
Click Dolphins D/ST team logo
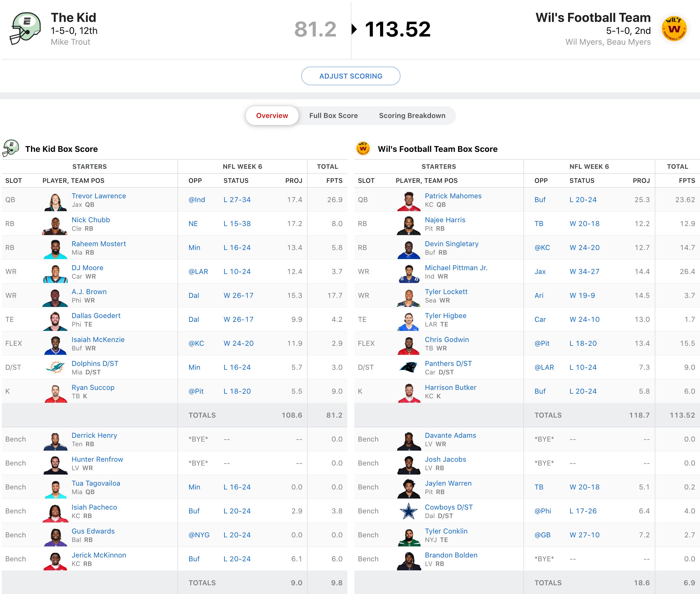[x=55, y=367]
